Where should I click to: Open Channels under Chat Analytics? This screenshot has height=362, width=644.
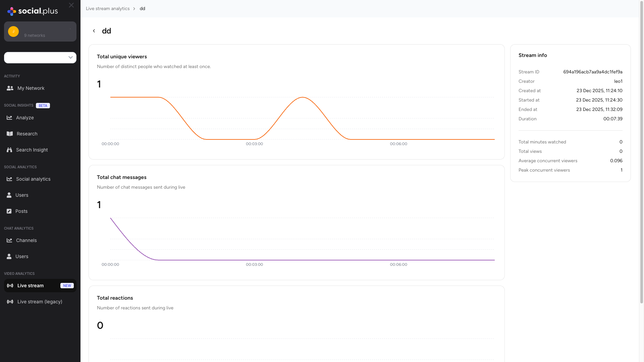click(9, 240)
